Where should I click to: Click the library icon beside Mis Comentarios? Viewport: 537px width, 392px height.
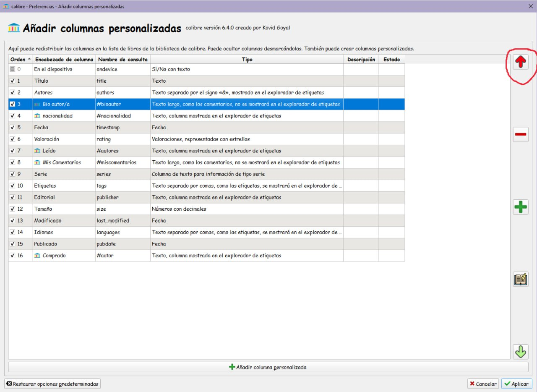pyautogui.click(x=37, y=162)
